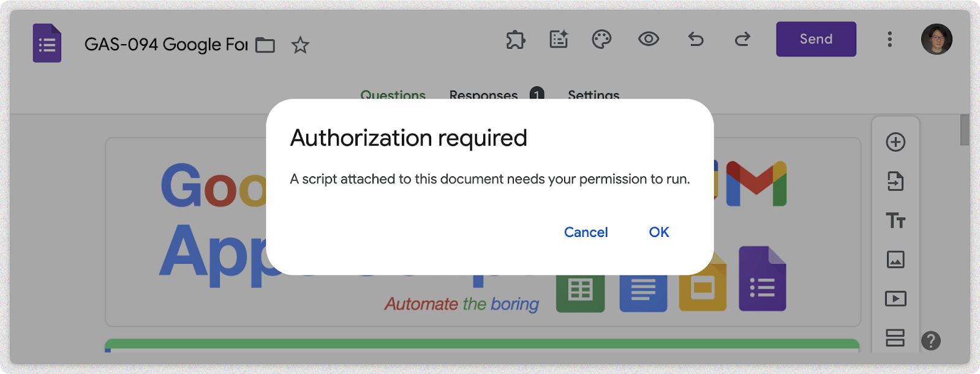Switch to the Responses tab
Screen dimensions: 980x374
pos(483,95)
